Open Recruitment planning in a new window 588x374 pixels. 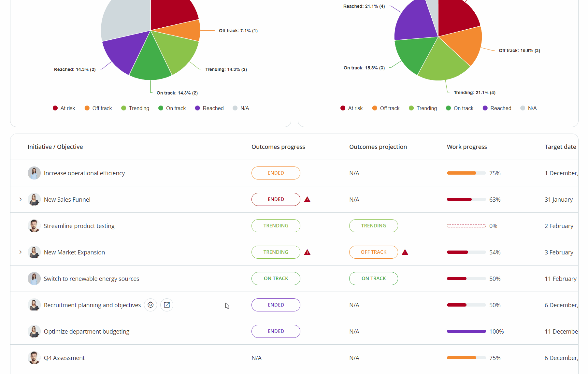167,305
